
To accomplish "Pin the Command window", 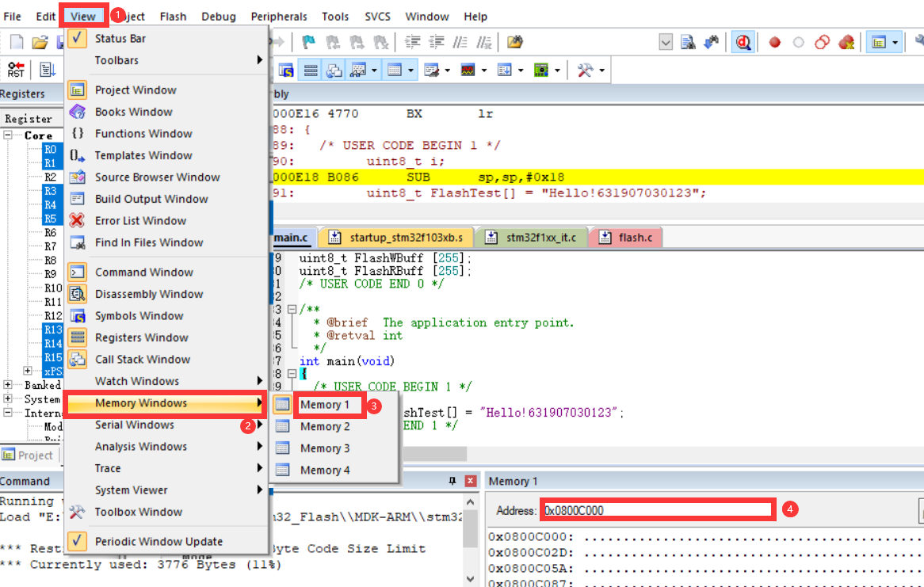I will [x=452, y=481].
